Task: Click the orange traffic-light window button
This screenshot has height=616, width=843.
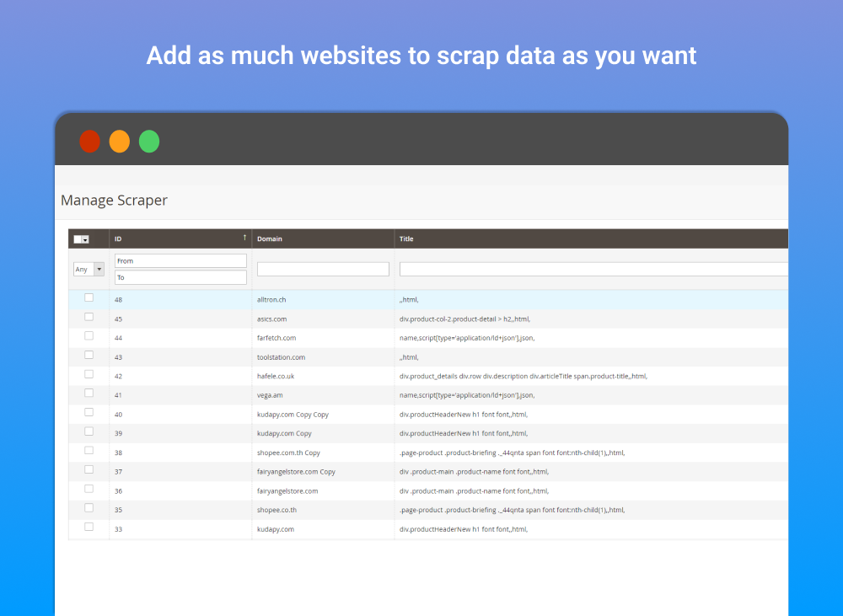Action: (x=120, y=142)
